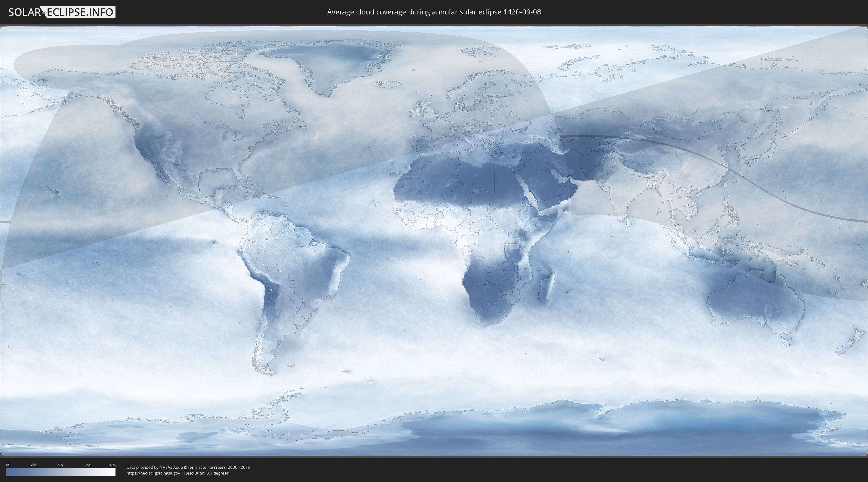Viewport: 868px width, 482px height.
Task: Click the cloud coverage color gradient legend bar
Action: [61, 472]
